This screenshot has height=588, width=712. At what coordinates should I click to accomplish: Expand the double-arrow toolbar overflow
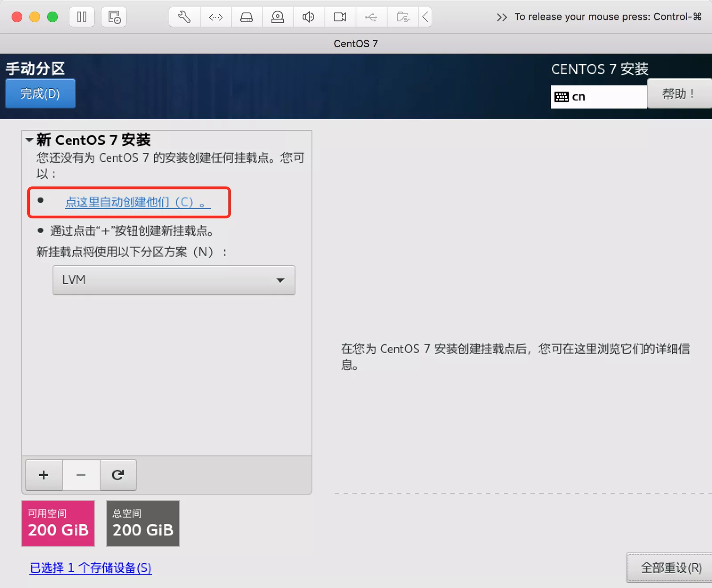click(x=502, y=17)
